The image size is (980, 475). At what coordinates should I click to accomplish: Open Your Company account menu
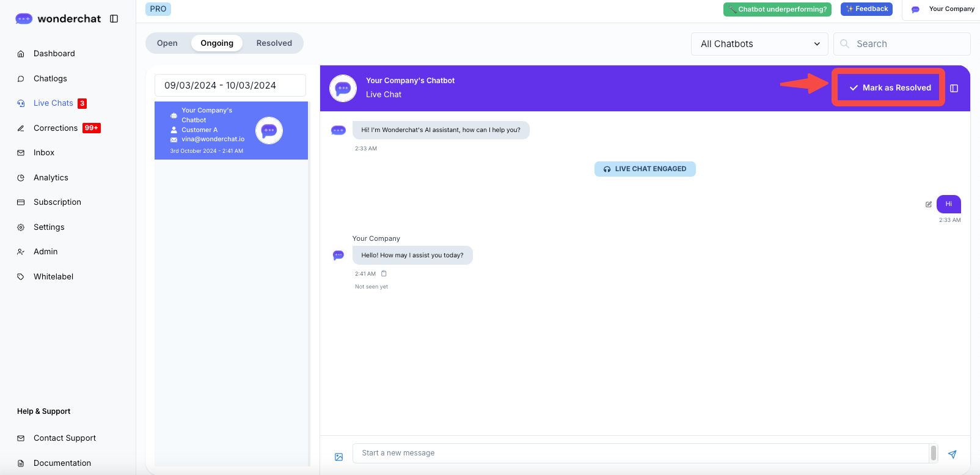943,9
